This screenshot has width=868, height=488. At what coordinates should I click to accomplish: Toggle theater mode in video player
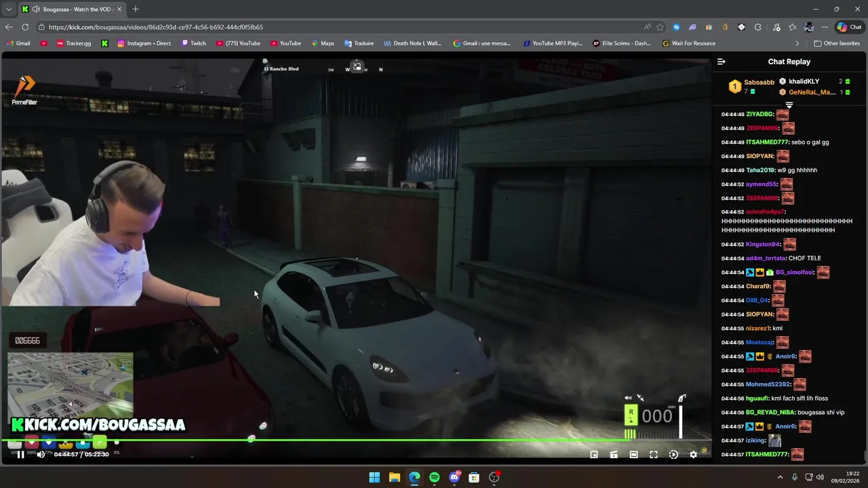pyautogui.click(x=633, y=455)
